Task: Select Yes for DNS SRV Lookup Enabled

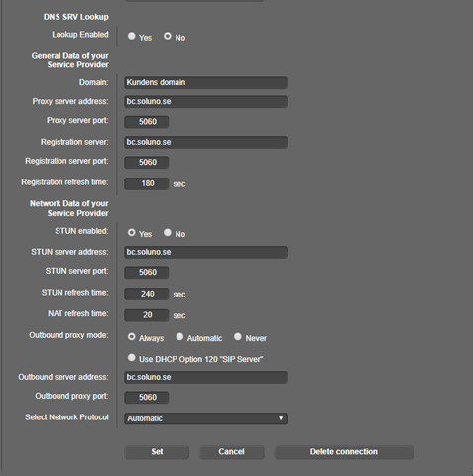Action: tap(132, 36)
